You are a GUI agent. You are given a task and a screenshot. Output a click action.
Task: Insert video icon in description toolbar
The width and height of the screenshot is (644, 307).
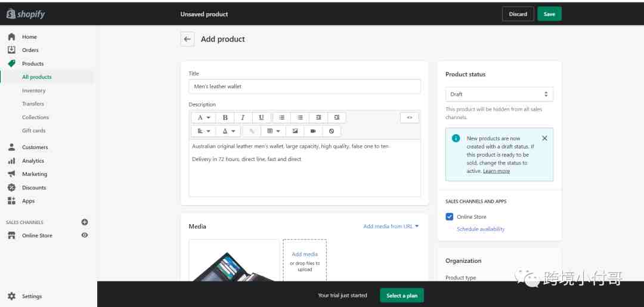pyautogui.click(x=313, y=131)
